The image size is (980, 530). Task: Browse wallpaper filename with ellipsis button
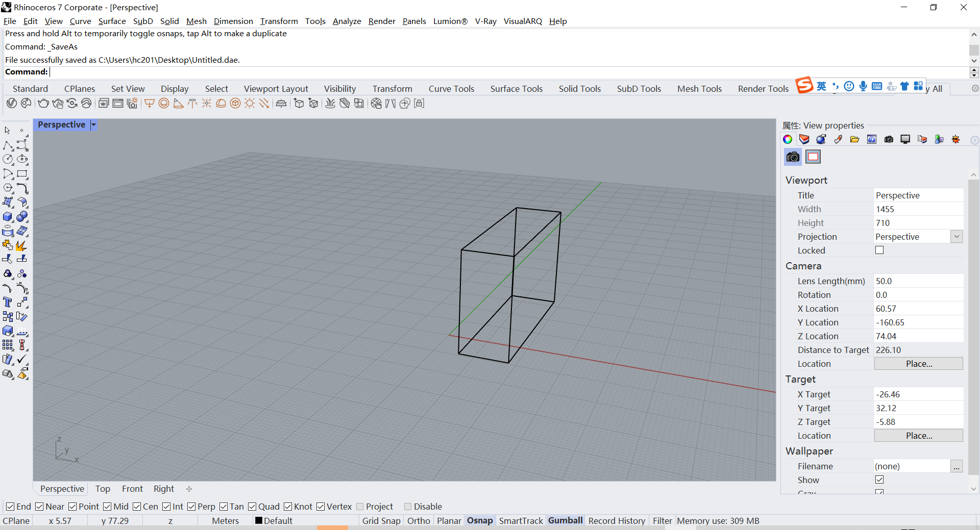957,466
